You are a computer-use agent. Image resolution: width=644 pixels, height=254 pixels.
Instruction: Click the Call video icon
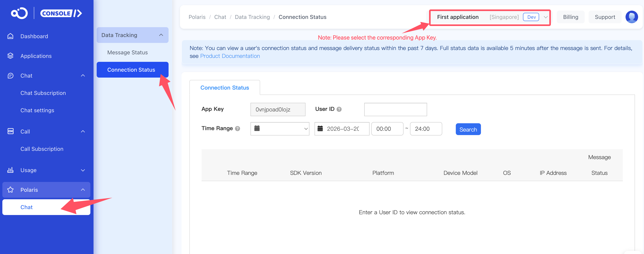click(x=10, y=132)
